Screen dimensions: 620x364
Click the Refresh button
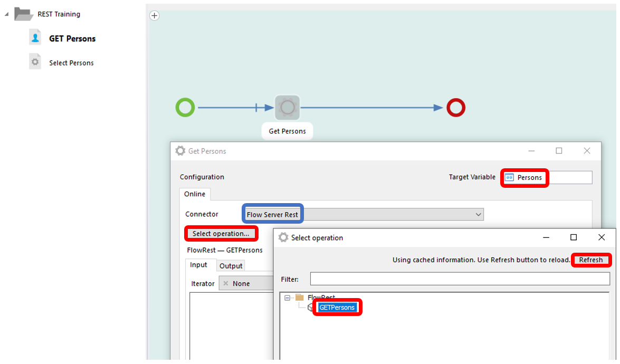click(x=590, y=260)
